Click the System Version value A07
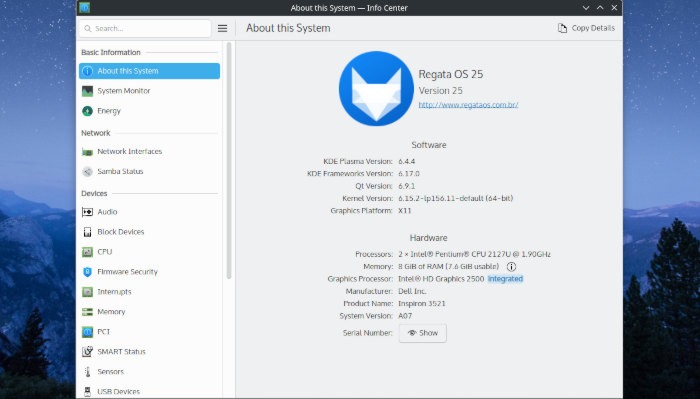The image size is (700, 399). tap(405, 316)
